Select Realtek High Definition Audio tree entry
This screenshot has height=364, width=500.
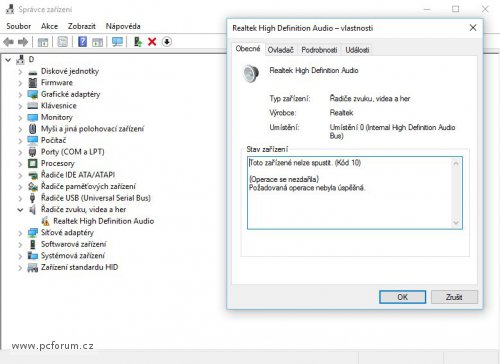103,221
